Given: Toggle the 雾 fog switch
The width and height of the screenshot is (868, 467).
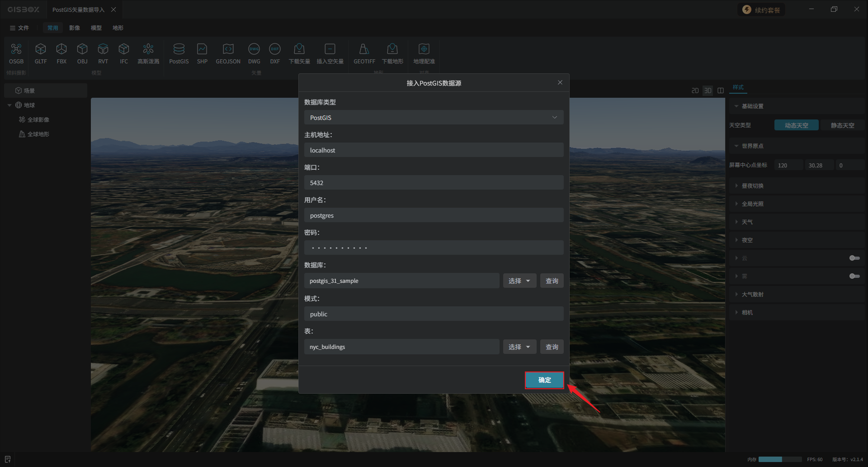Looking at the screenshot, I should pos(854,276).
